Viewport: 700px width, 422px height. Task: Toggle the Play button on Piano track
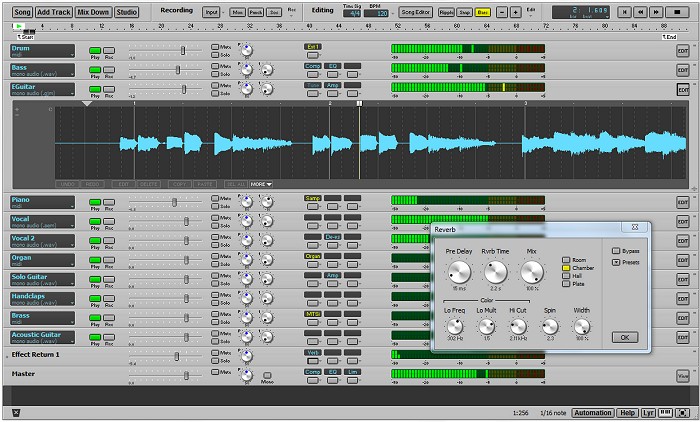pyautogui.click(x=95, y=202)
